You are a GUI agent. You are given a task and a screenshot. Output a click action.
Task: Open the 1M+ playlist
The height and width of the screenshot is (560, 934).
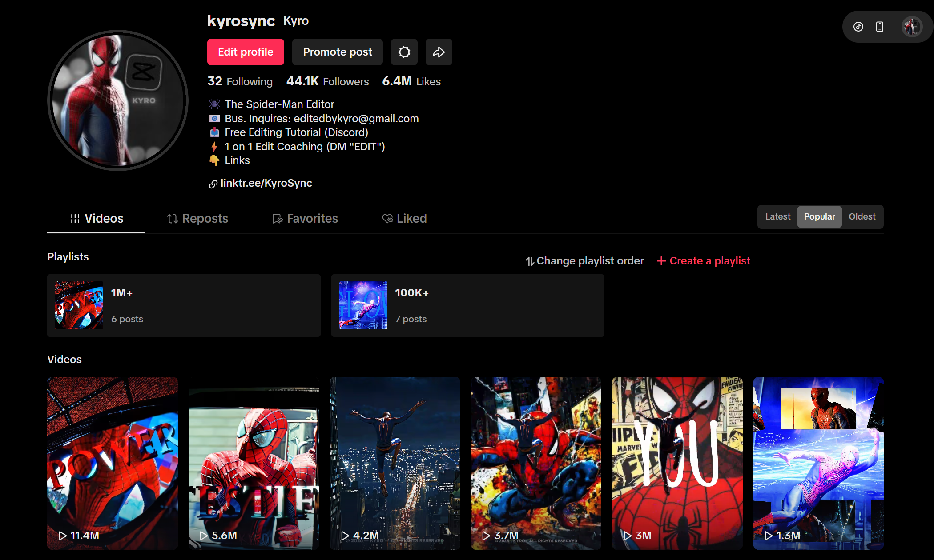[x=184, y=305]
